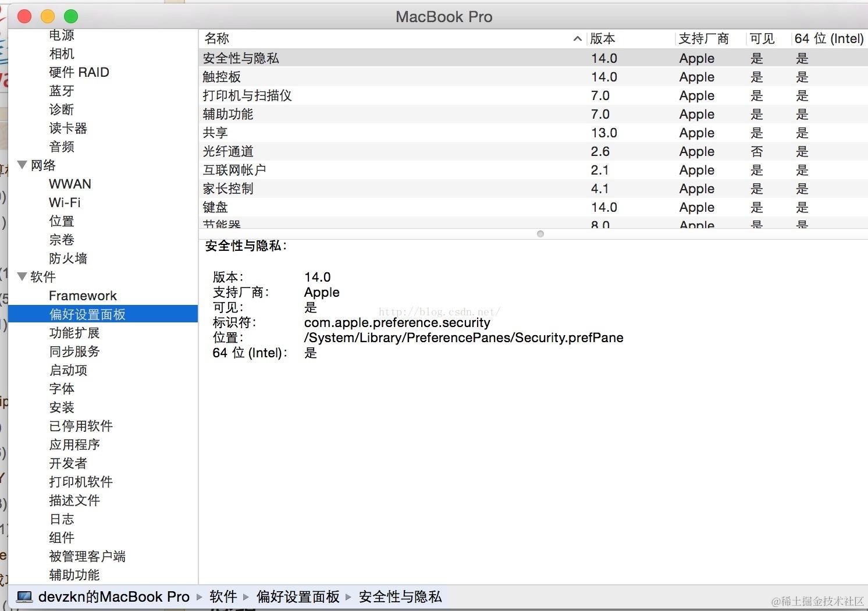Select the 家长控制 table row
Image resolution: width=868 pixels, height=611 pixels.
click(x=533, y=189)
